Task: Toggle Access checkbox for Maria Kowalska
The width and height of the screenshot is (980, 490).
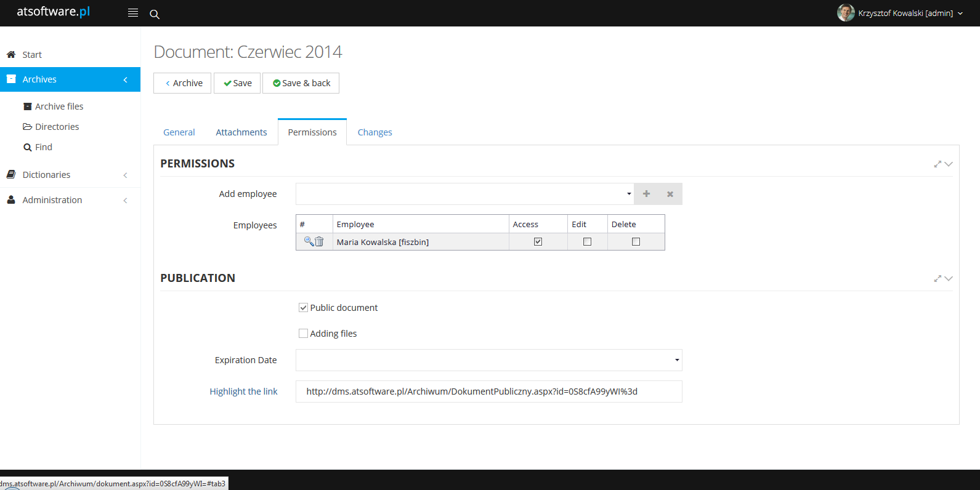Action: click(538, 241)
